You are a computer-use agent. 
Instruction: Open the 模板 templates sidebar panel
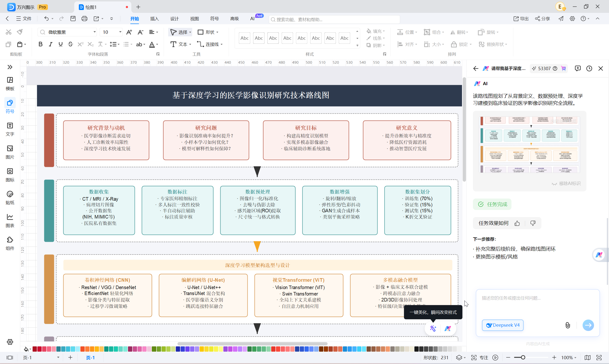coord(10,83)
